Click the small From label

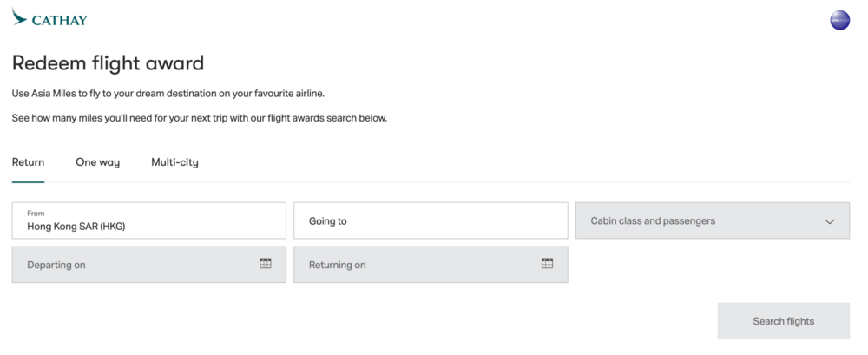pos(36,213)
